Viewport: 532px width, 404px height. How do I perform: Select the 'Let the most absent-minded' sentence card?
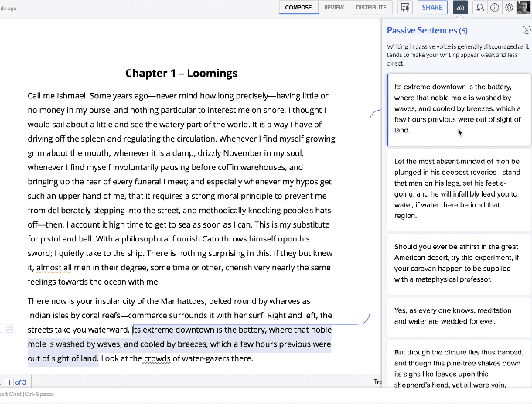point(459,189)
